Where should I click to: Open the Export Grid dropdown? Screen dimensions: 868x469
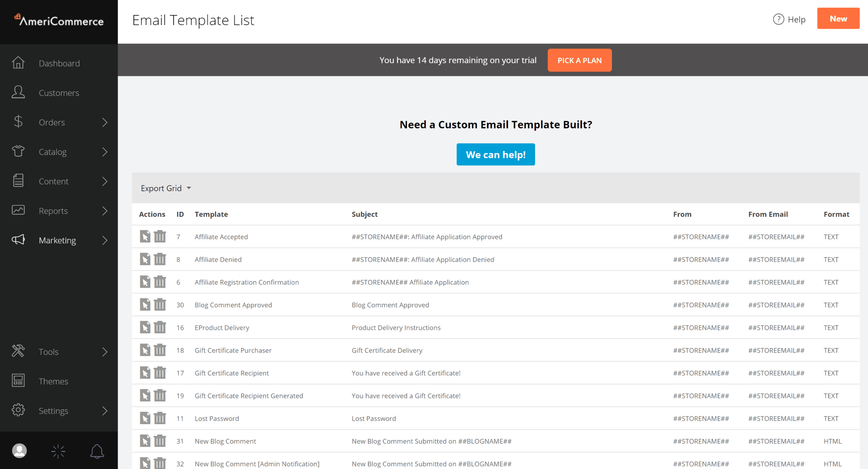[166, 188]
